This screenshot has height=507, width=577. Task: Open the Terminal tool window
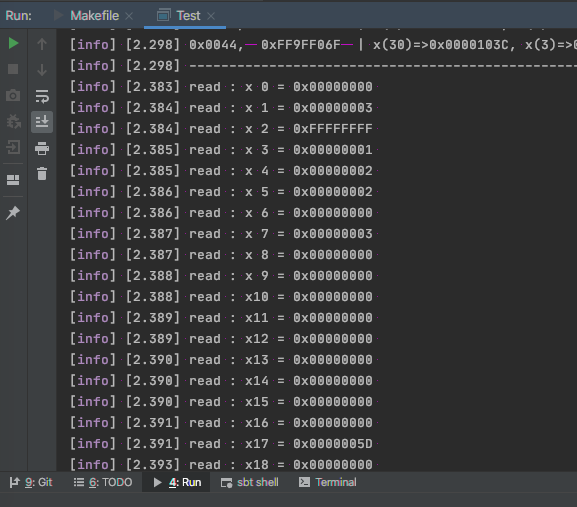point(328,482)
